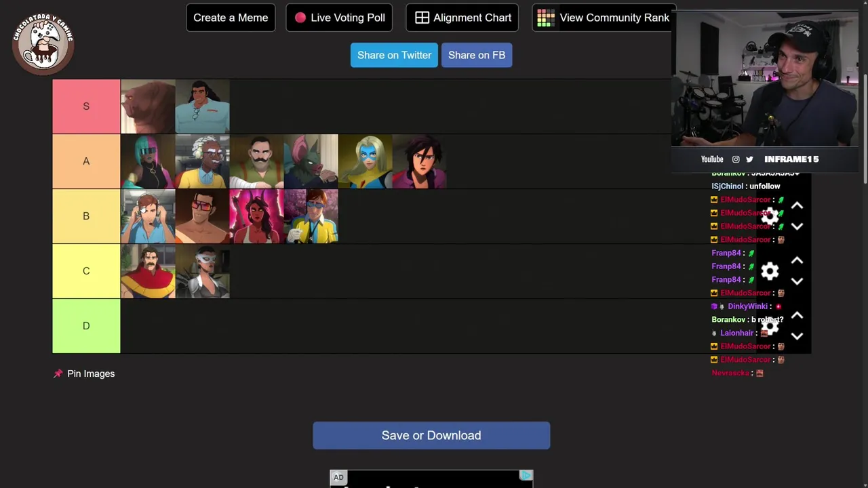The image size is (868, 488).
Task: Select the red-sunglasses man in B tier
Action: 202,216
